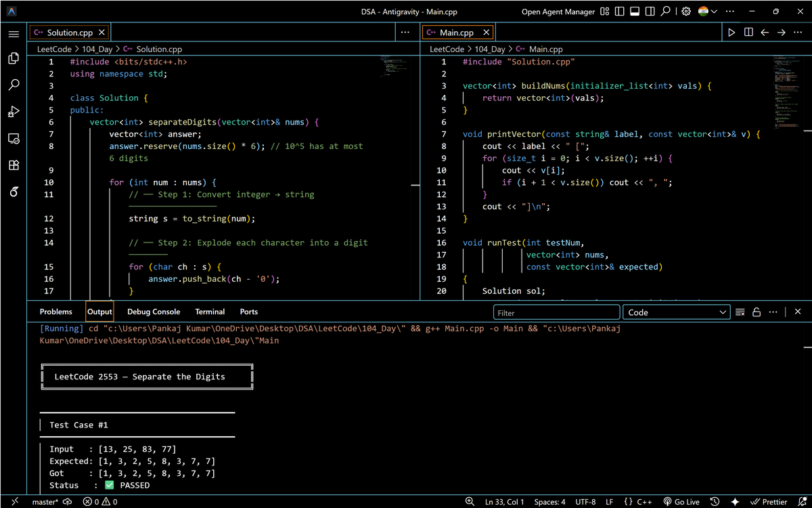Image resolution: width=812 pixels, height=508 pixels.
Task: Run the code with the play icon
Action: coord(731,33)
